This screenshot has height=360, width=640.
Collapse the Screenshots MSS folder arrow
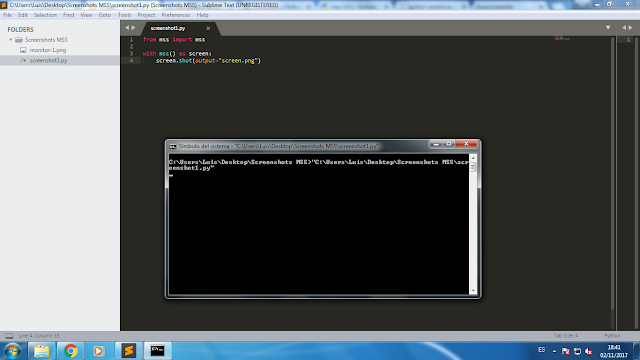[11, 40]
